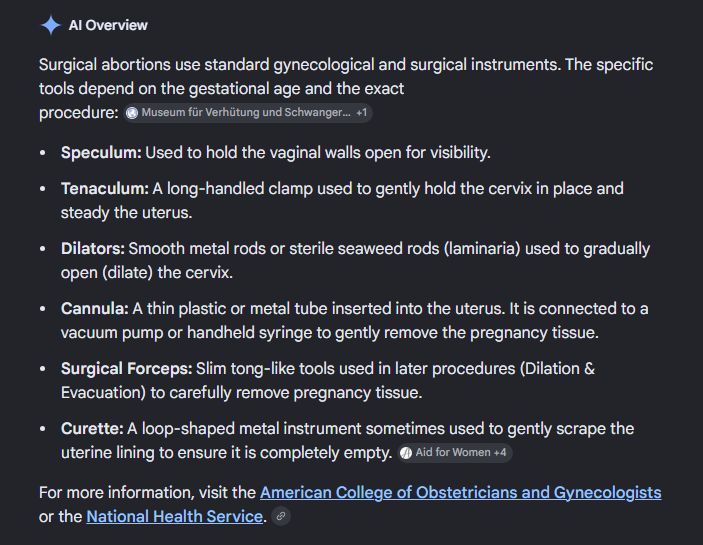The width and height of the screenshot is (703, 545).
Task: Expand the +1 additional sources indicator
Action: [x=361, y=112]
